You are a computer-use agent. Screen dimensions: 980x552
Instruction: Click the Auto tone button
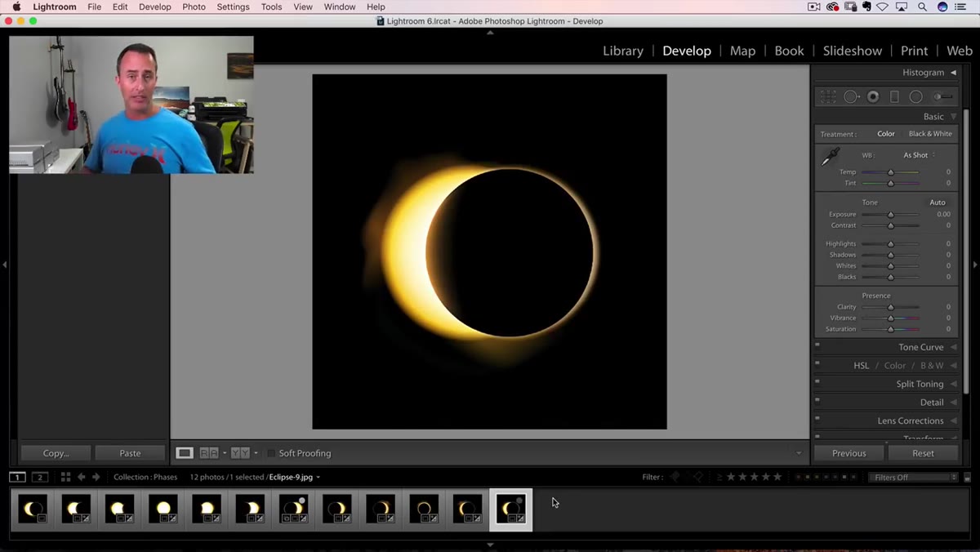point(938,203)
